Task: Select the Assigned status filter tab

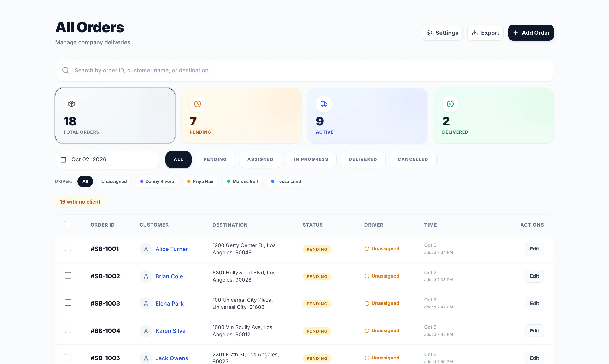Action: [x=260, y=159]
